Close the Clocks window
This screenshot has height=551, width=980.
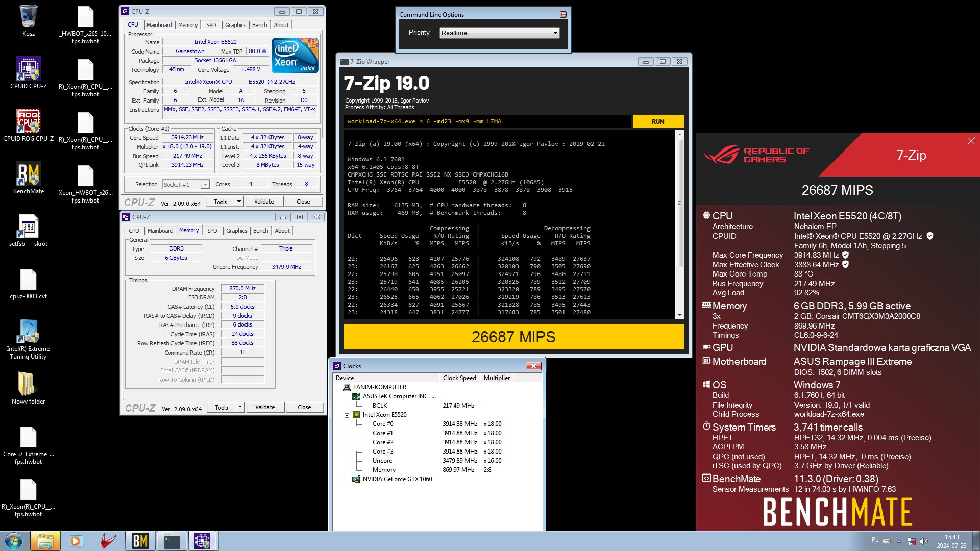[533, 366]
